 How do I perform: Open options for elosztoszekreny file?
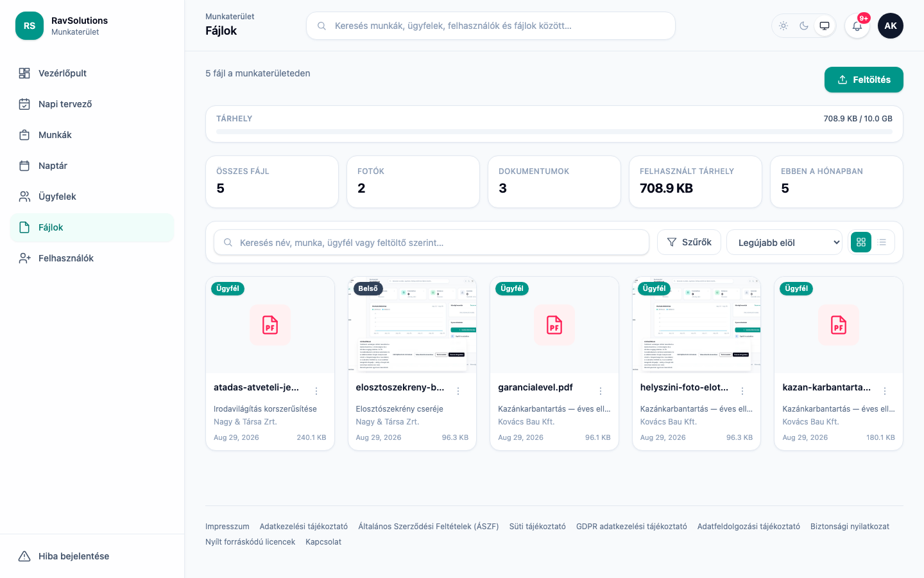tap(458, 391)
